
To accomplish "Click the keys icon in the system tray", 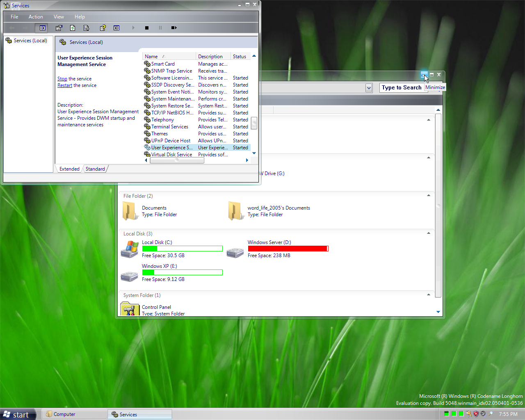I will tap(469, 414).
